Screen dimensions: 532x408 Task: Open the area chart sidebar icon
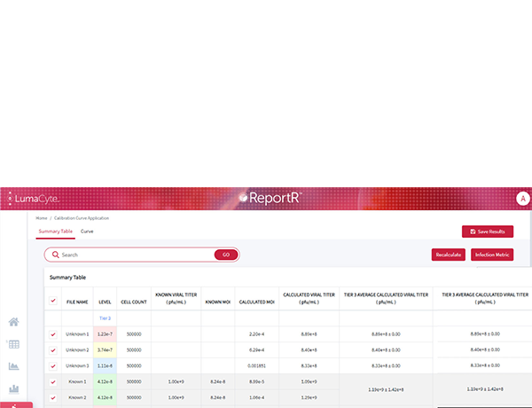pos(13,365)
